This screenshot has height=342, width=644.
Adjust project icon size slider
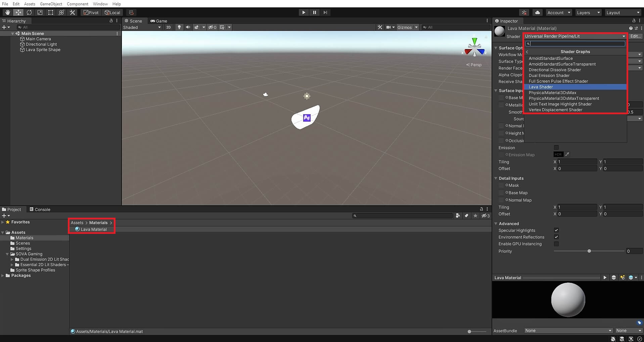pos(469,332)
